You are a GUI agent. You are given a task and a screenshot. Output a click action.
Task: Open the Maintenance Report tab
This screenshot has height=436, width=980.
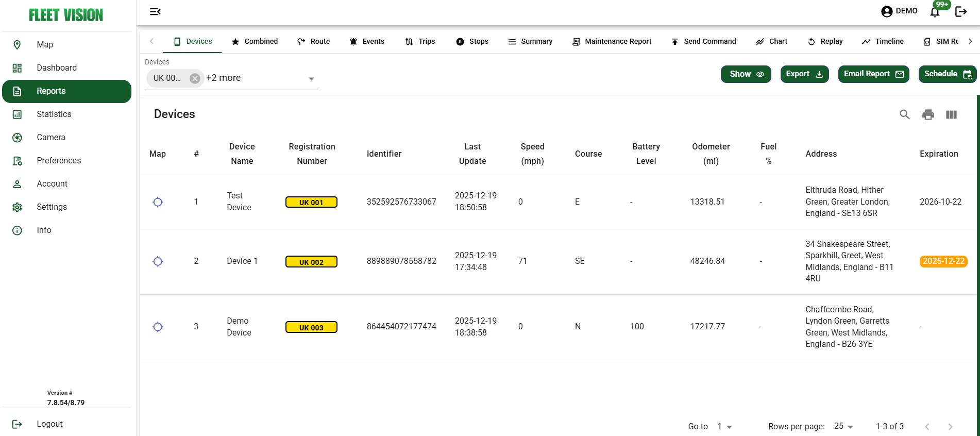pos(612,41)
